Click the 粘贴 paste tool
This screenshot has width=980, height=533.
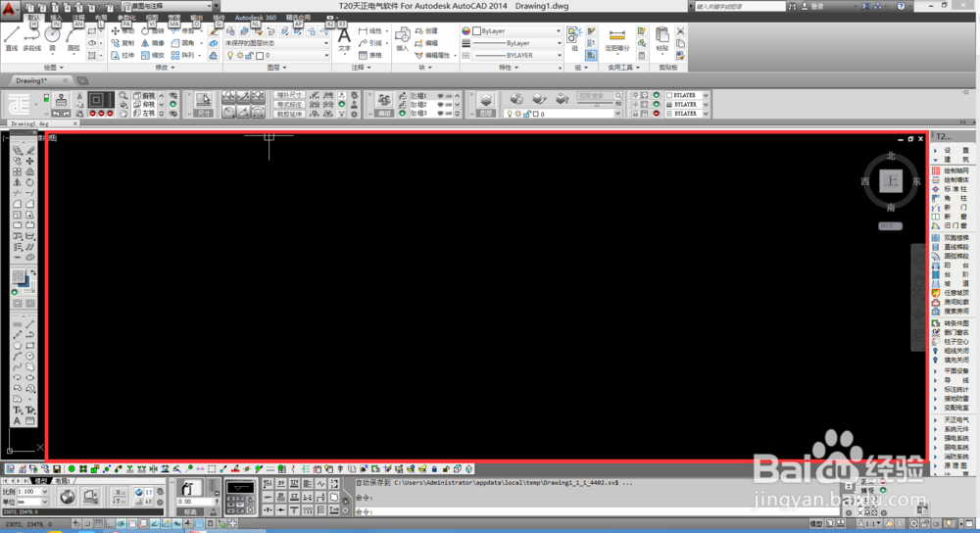click(662, 39)
